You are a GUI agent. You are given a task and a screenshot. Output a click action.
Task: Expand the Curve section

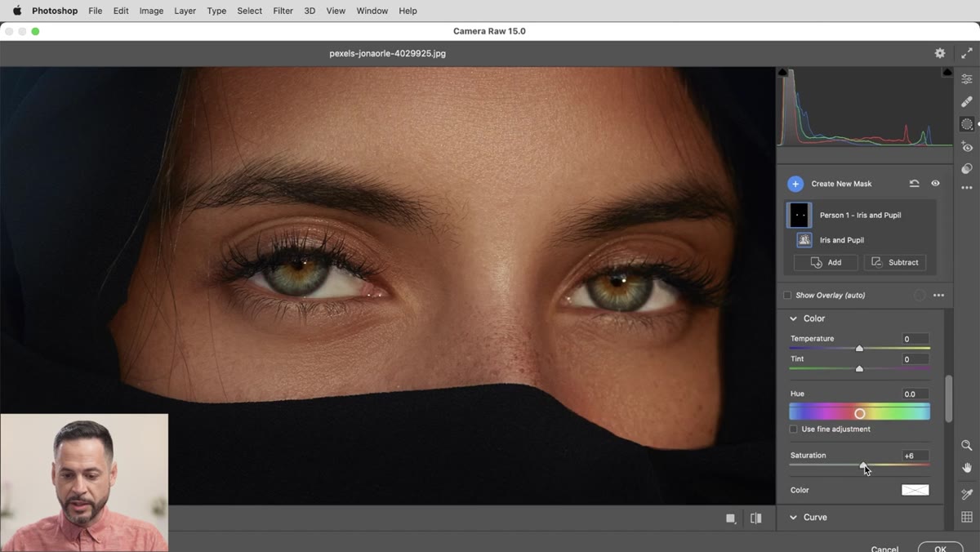click(x=793, y=517)
